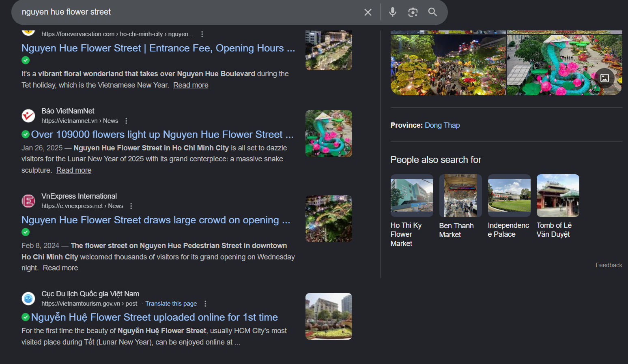
Task: Click inside the search field text
Action: (66, 12)
